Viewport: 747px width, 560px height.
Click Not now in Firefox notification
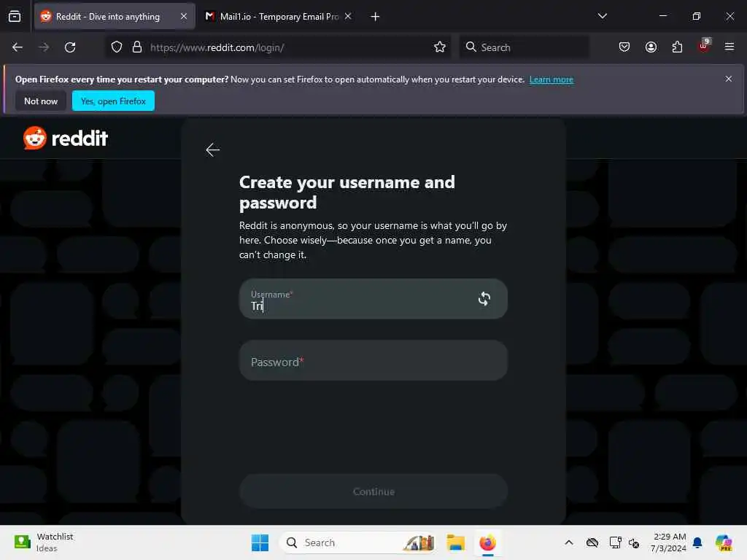point(41,101)
